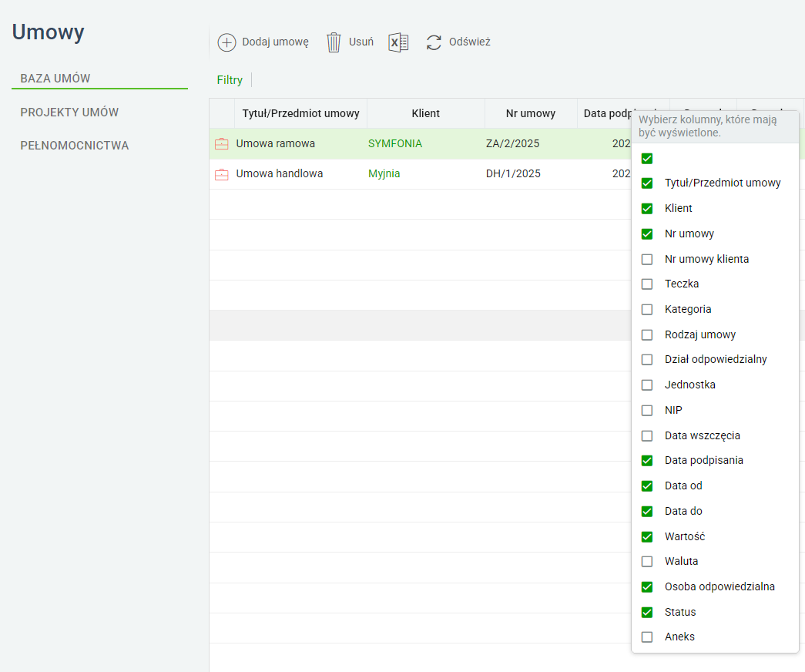805x672 pixels.
Task: Switch to PROJEKTY UMÓW section
Action: (69, 112)
